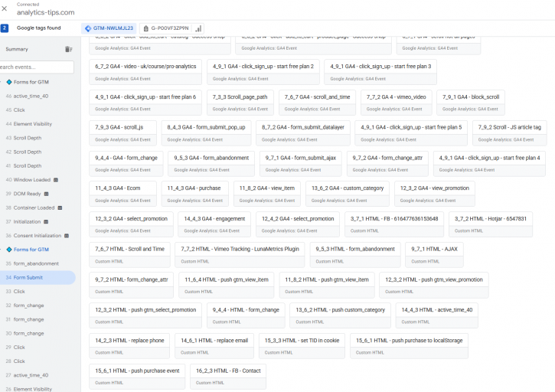Open tag 11_8_2 GA4 - view_item
Viewport: 555px width, 392px height.
[267, 194]
